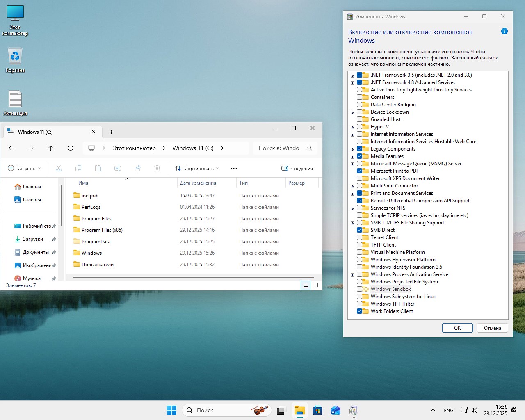Image resolution: width=525 pixels, height=420 pixels.
Task: Uncheck the SMB Direct checkbox
Action: [360, 230]
